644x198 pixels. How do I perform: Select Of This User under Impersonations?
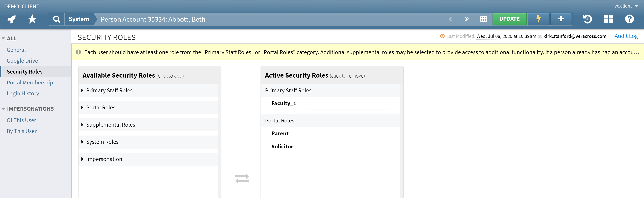coord(21,120)
